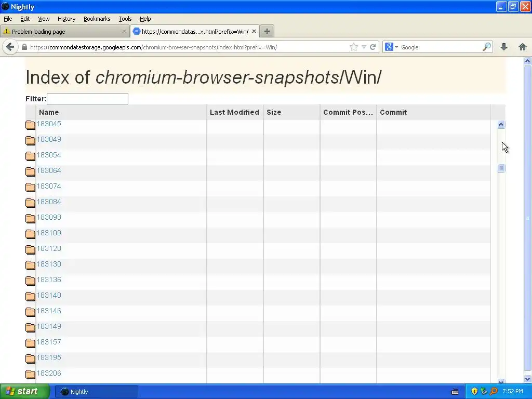Click the folder icon beside 183093

pos(30,219)
